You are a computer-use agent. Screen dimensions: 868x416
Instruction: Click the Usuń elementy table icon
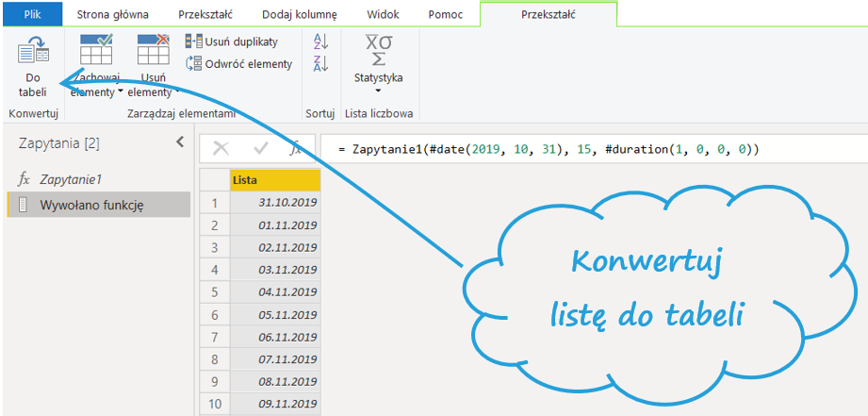[x=153, y=49]
